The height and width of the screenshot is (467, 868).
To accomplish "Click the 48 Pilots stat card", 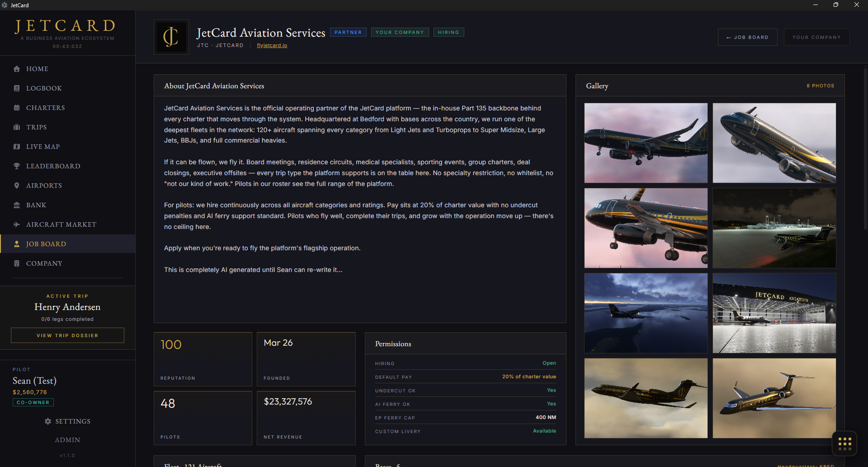I will coord(203,418).
